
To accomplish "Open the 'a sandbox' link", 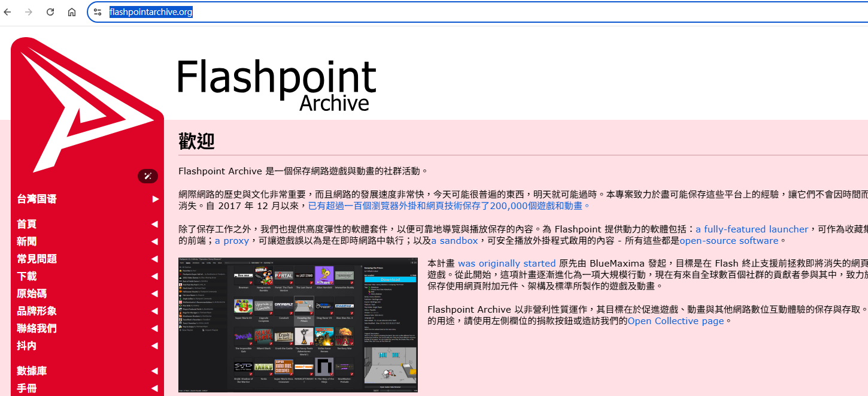I will pos(454,241).
